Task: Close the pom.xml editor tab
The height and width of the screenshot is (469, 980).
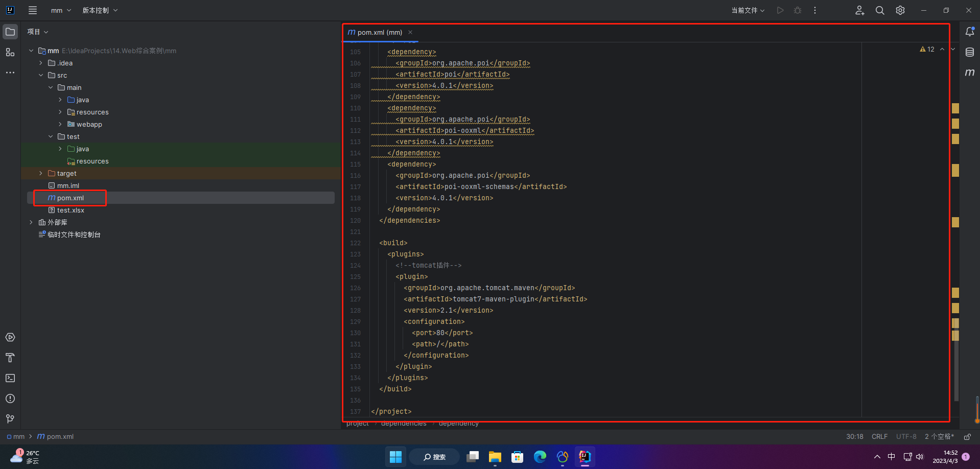Action: [410, 32]
